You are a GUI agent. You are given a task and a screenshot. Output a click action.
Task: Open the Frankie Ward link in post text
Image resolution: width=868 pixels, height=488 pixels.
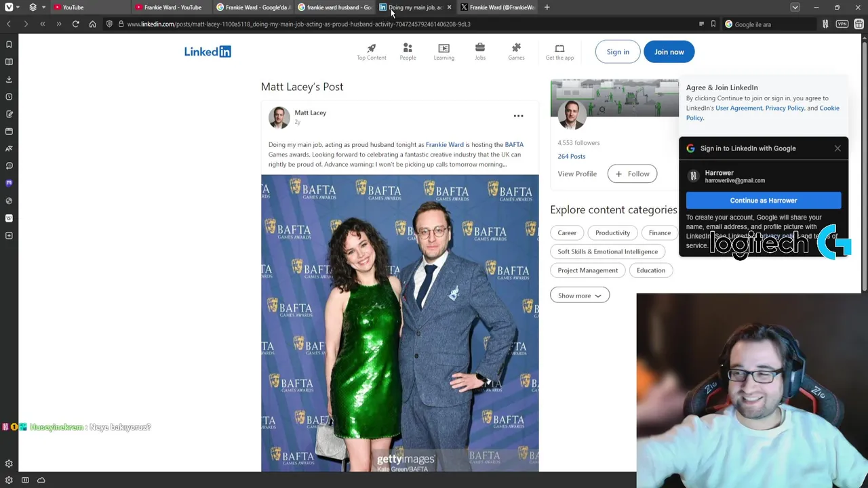[x=445, y=144]
